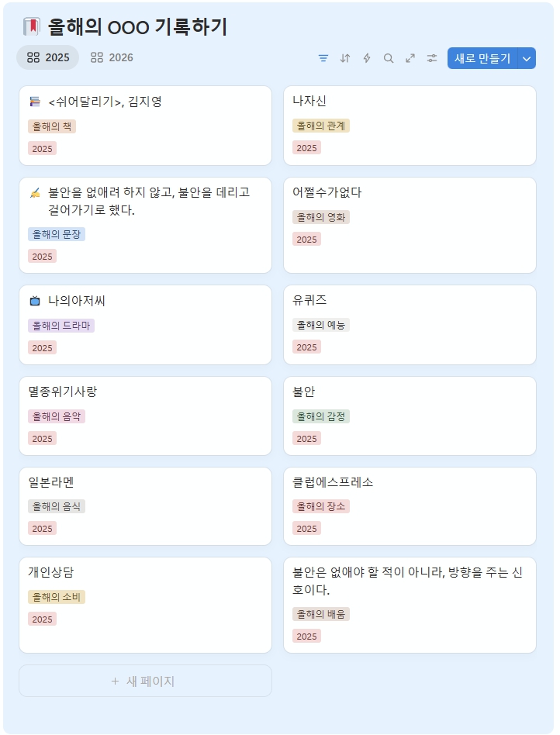
Task: Switch to the 2025 view tab
Action: pyautogui.click(x=48, y=57)
